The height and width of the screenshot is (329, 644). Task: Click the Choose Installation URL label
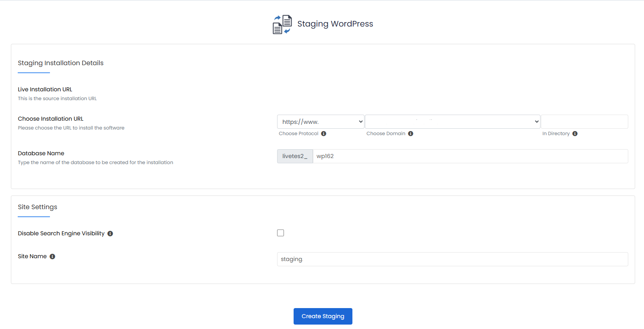click(x=51, y=119)
